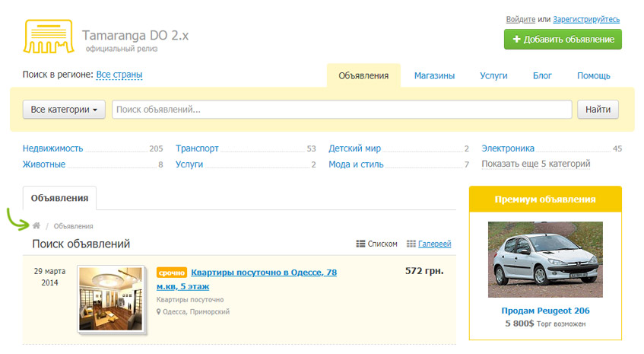This screenshot has width=644, height=354.
Task: Click the 5 800$ price text
Action: 519,324
